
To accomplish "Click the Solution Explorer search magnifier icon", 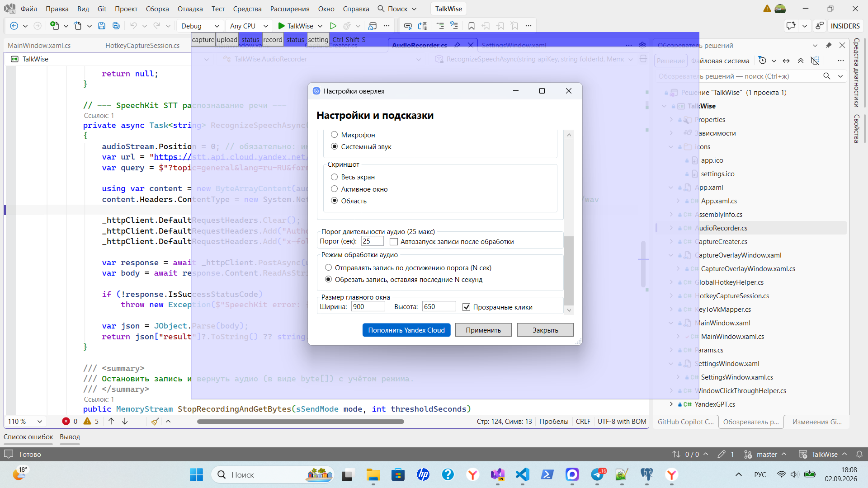I will [x=827, y=76].
